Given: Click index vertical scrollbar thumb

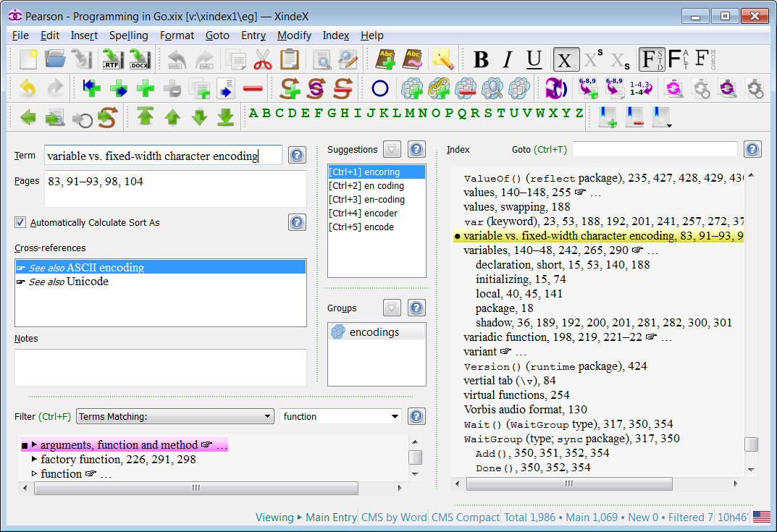Looking at the screenshot, I should (x=751, y=444).
